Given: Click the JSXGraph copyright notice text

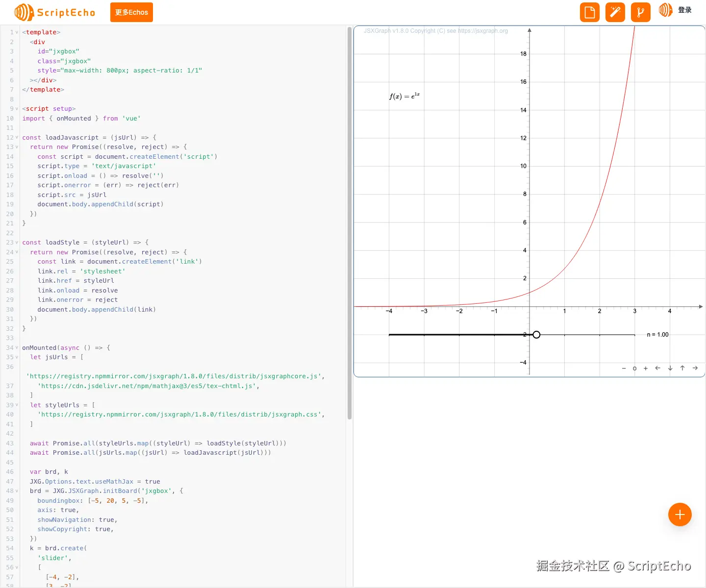Looking at the screenshot, I should 436,31.
